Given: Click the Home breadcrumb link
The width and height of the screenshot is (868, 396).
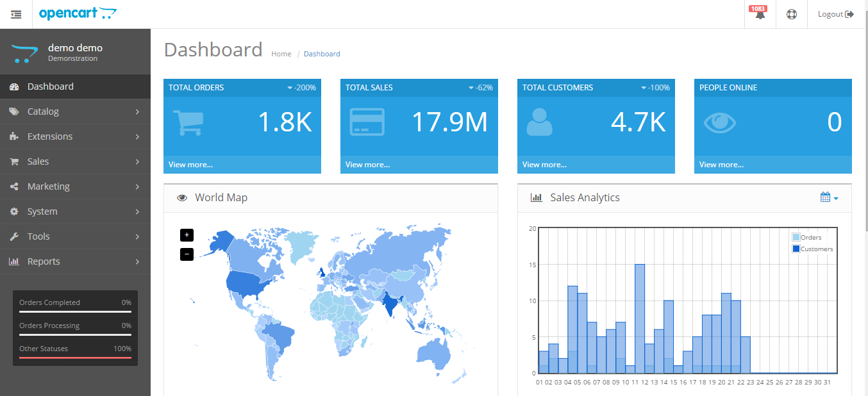Looking at the screenshot, I should click(281, 54).
